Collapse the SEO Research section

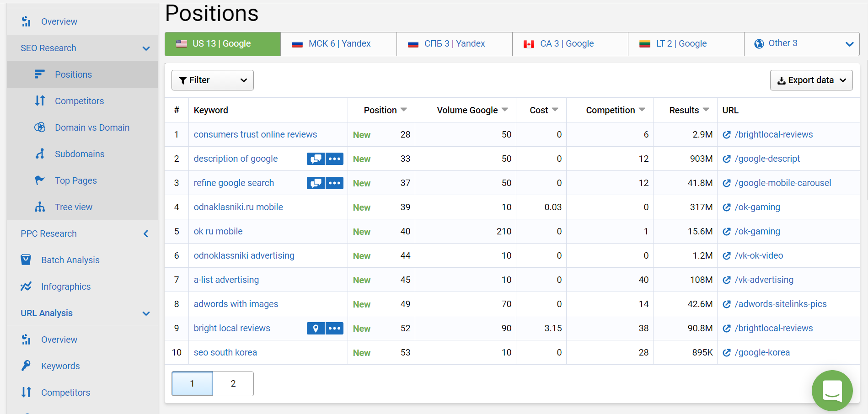[x=146, y=48]
